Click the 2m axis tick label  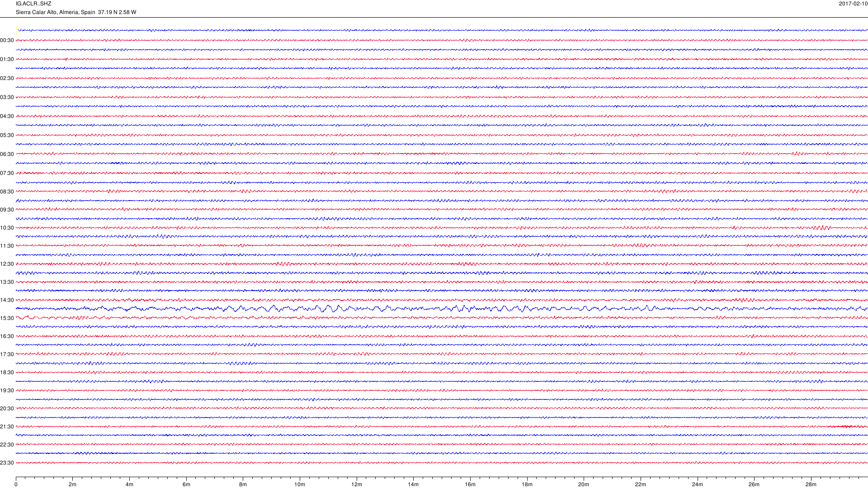click(73, 484)
